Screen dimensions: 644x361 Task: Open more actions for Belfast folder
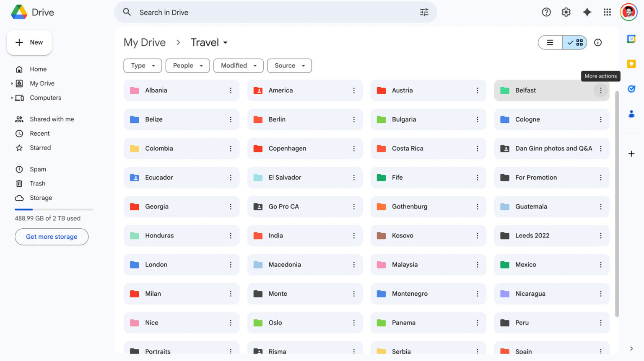600,90
